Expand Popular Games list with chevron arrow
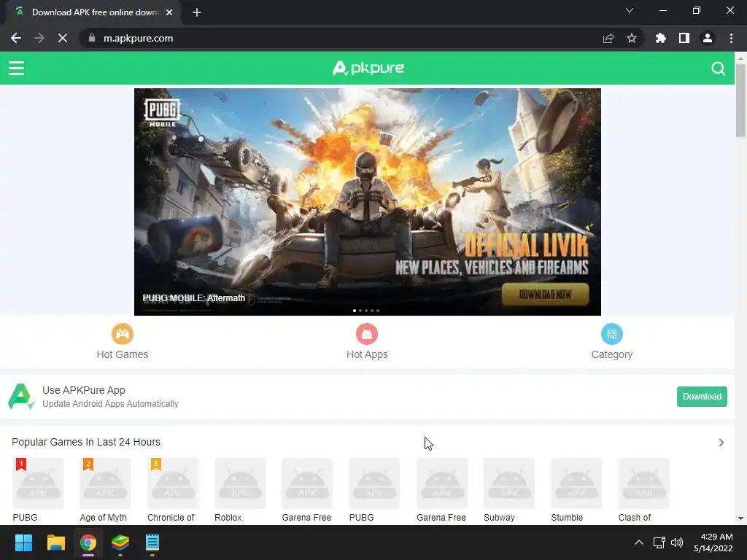 [x=721, y=443]
